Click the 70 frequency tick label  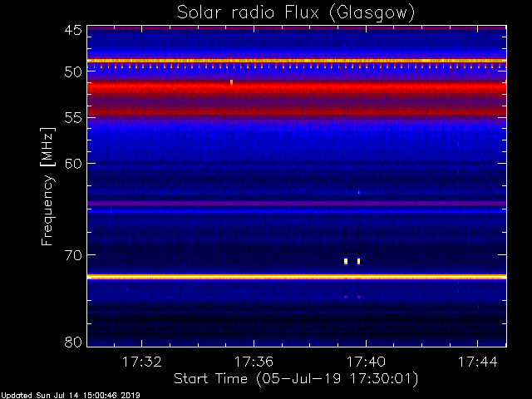pos(73,255)
